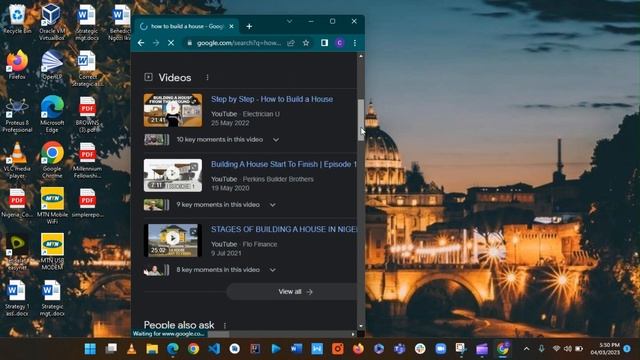Viewport: 640px width, 360px height.
Task: Select Millennium Fellowship PDF file
Action: (87, 160)
